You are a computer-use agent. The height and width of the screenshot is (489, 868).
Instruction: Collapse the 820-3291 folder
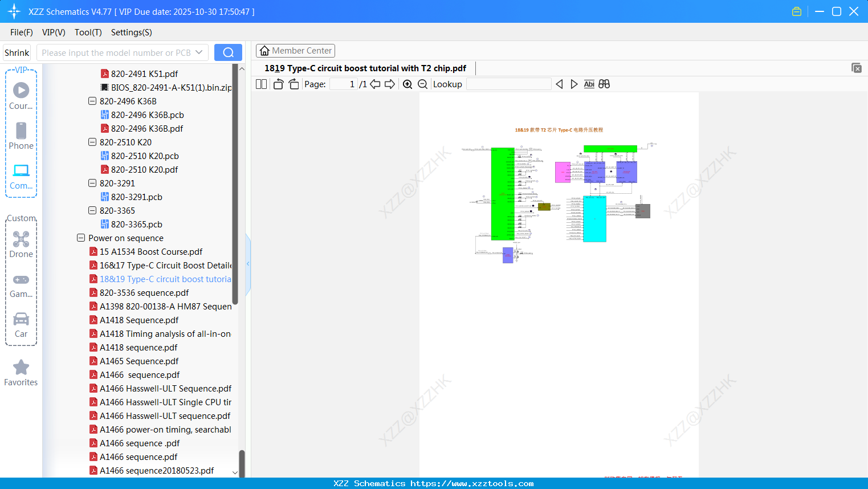coord(92,183)
